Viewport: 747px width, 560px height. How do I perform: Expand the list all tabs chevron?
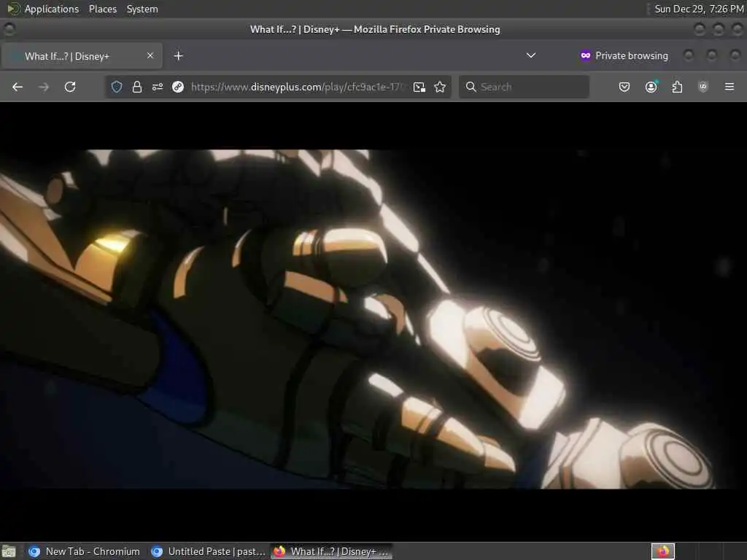coord(531,55)
